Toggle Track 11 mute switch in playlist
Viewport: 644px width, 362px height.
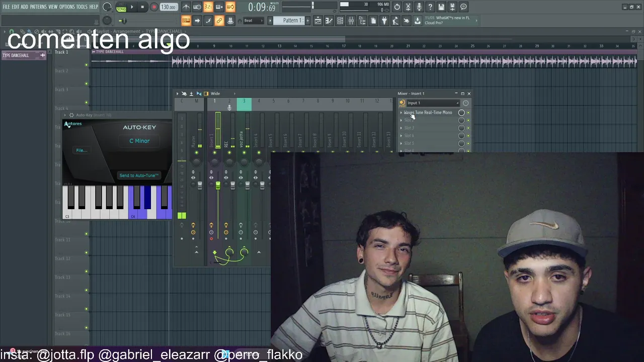pyautogui.click(x=87, y=252)
